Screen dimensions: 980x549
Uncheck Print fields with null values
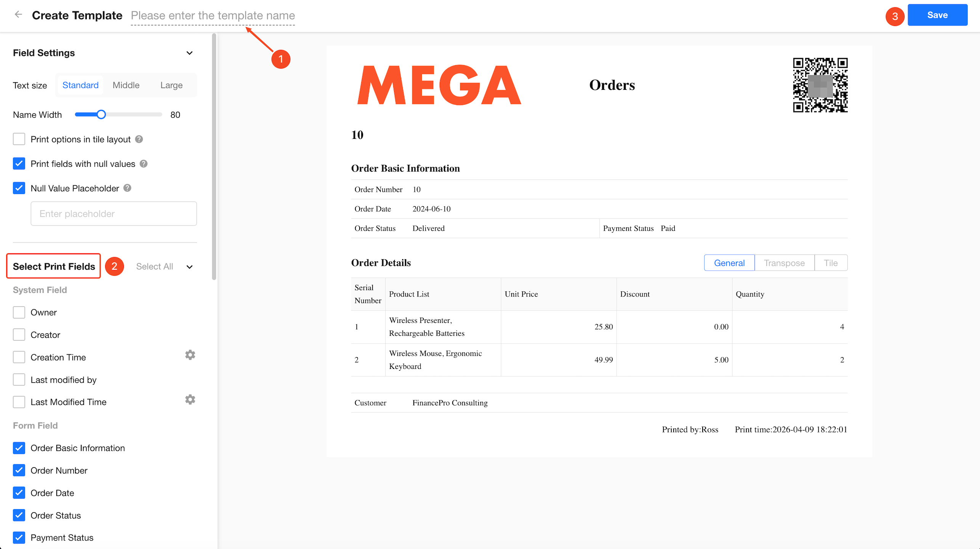pos(19,164)
